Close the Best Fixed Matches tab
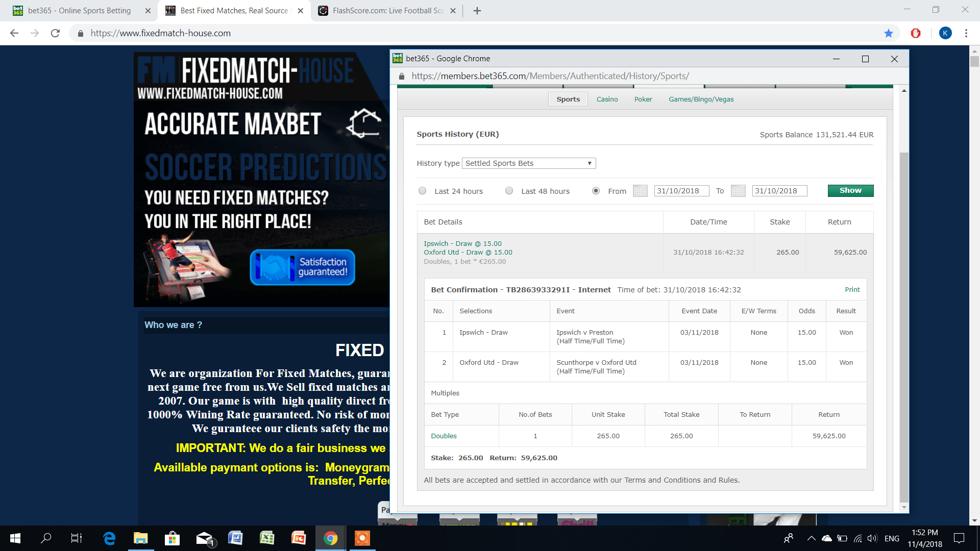The width and height of the screenshot is (980, 551). tap(301, 11)
